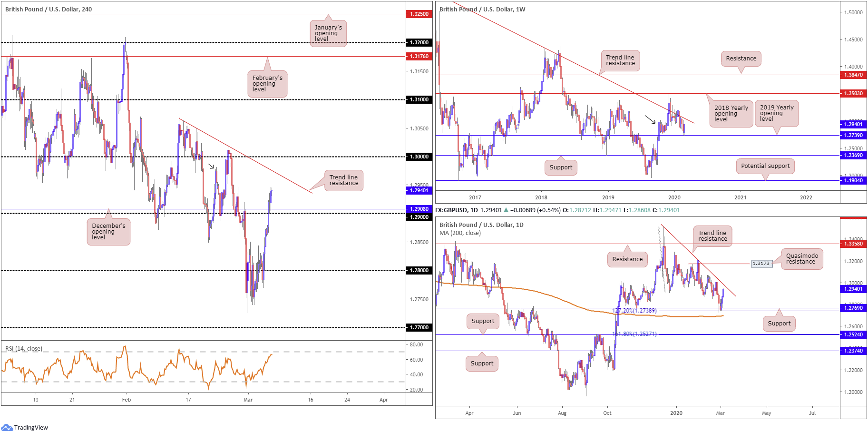868x432 pixels.
Task: Click the 127.20%(1.27389) Fibonacci label
Action: click(634, 311)
